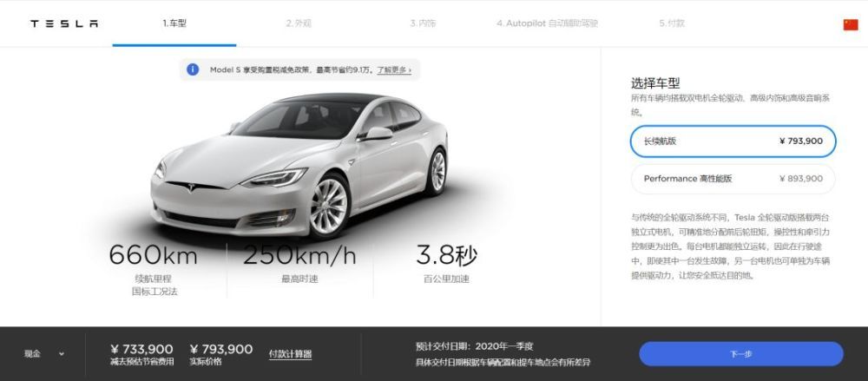Open the China flag region selector
Image resolution: width=868 pixels, height=381 pixels.
tap(851, 24)
